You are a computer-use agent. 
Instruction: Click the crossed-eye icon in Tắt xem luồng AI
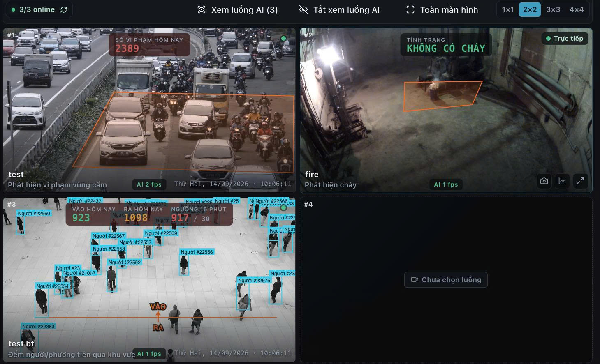(x=303, y=9)
